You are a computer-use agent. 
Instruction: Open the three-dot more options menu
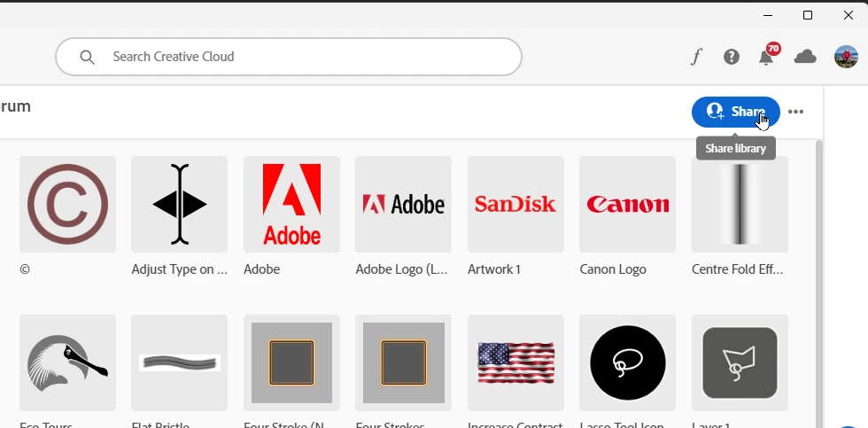[x=795, y=112]
